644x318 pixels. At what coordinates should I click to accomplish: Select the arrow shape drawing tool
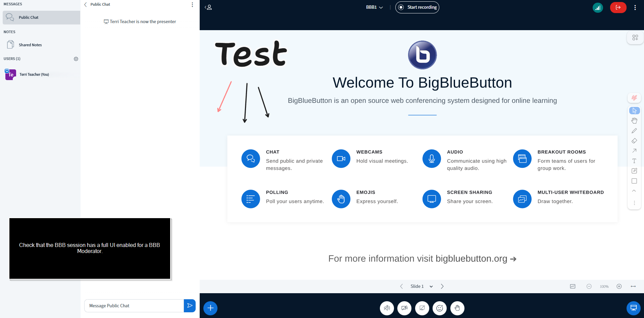(x=634, y=151)
